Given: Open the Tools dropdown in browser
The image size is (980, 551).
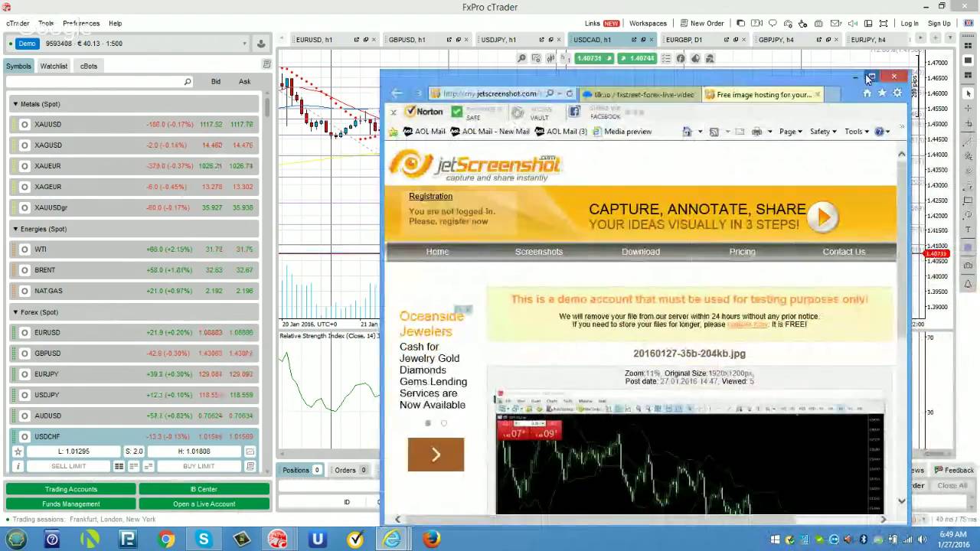Looking at the screenshot, I should pyautogui.click(x=857, y=132).
